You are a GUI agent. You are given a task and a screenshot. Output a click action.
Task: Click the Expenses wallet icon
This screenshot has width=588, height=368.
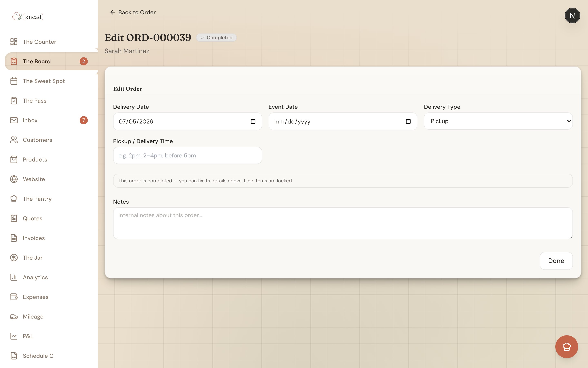coord(14,297)
